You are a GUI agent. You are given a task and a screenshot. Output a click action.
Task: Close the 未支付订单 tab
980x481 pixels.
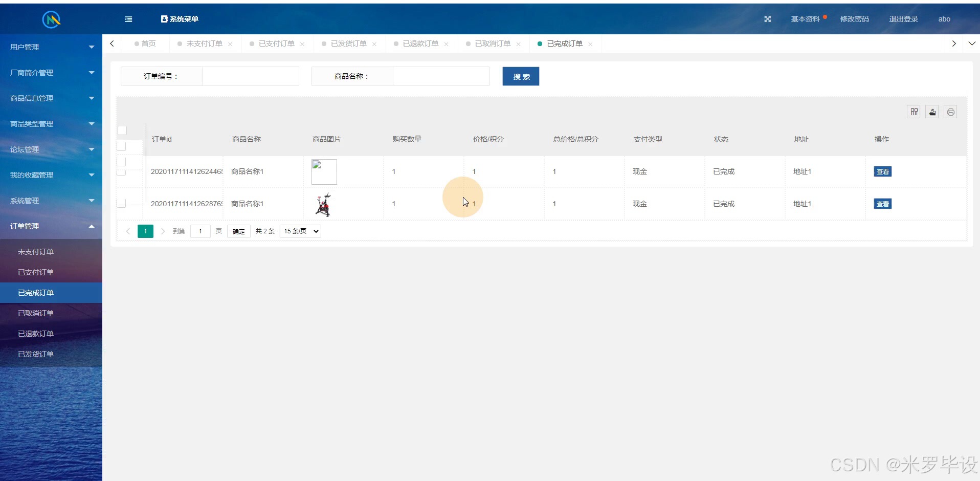pos(230,44)
